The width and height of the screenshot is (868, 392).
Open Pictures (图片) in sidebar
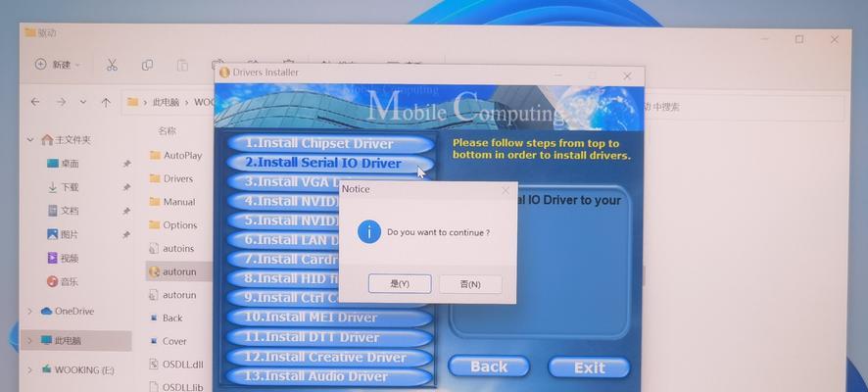pos(63,235)
